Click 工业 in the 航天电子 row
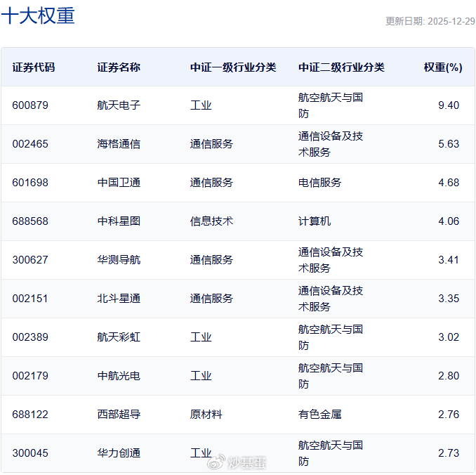 (x=201, y=105)
